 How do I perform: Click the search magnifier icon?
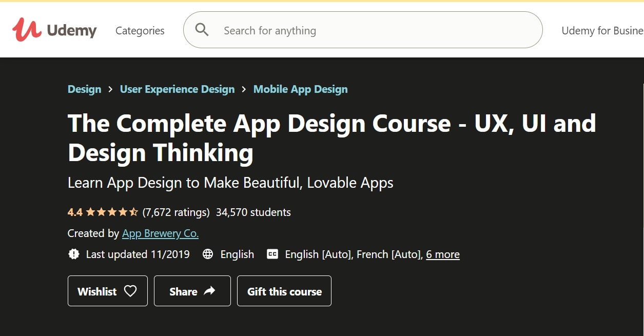click(x=202, y=30)
